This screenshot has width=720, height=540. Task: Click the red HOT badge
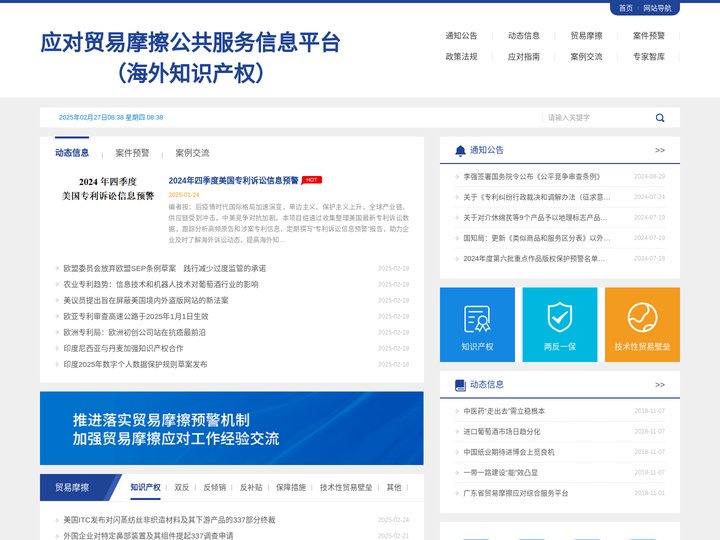(312, 180)
